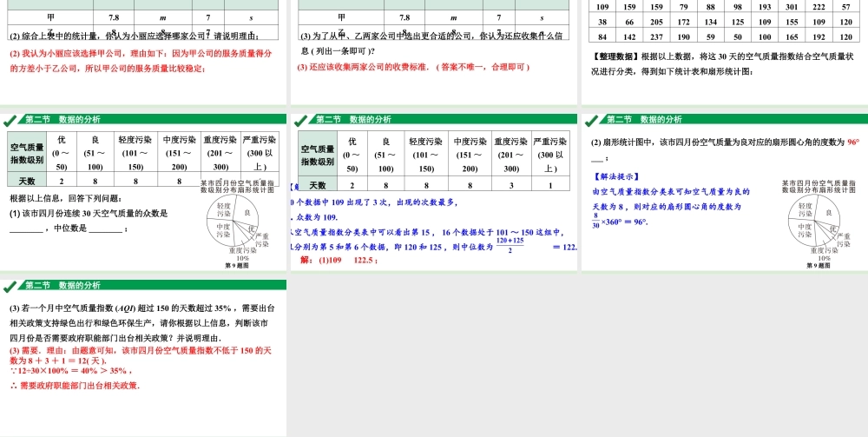
Task: Click the green checkmark on the AQI question (3) slide
Action: [x=10, y=285]
